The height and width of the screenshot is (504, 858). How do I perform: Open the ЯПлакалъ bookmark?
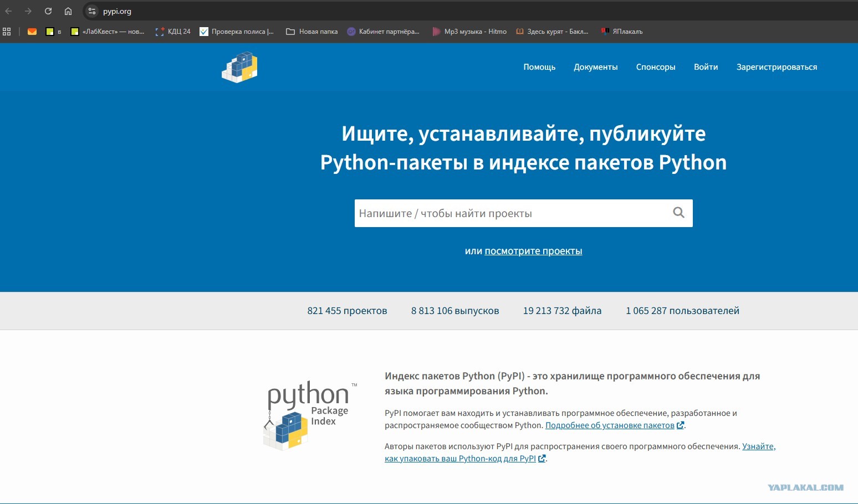(x=622, y=32)
